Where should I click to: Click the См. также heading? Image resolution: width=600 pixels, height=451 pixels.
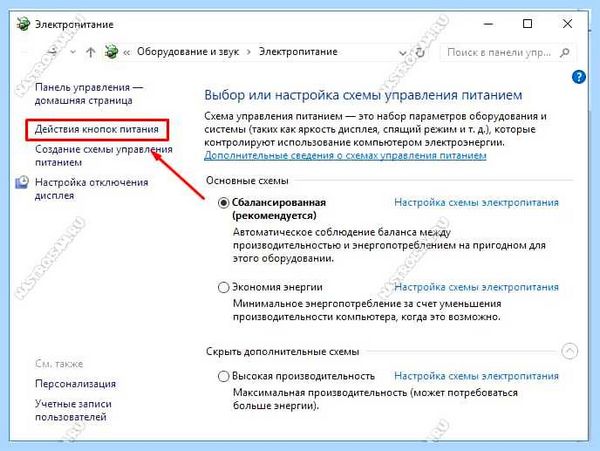59,364
